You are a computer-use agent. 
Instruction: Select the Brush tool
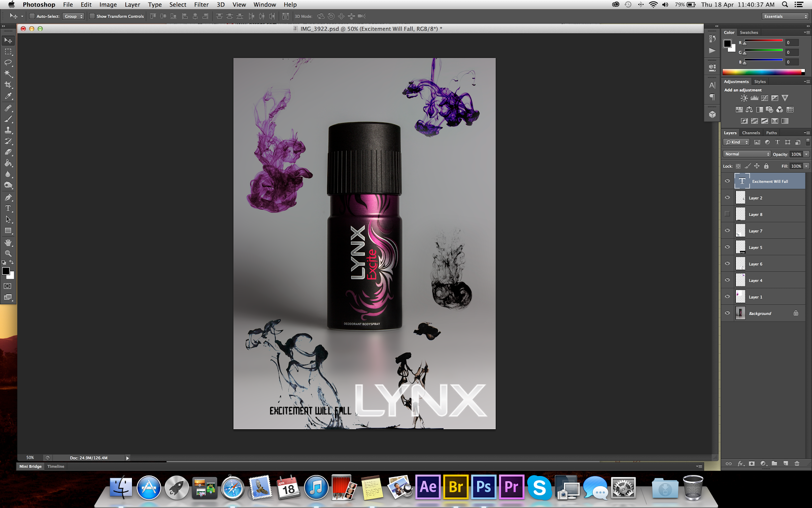pyautogui.click(x=8, y=119)
